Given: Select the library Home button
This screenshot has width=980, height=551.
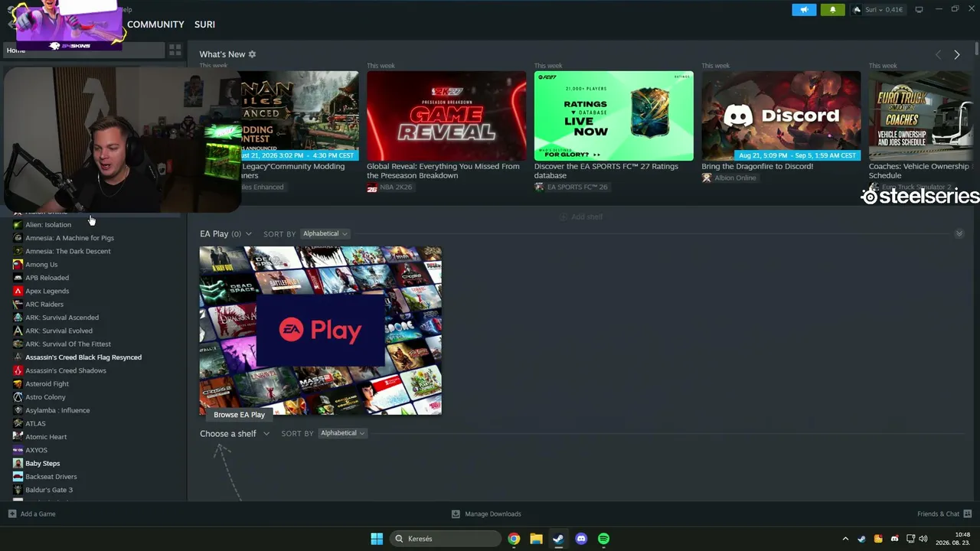Looking at the screenshot, I should (83, 51).
